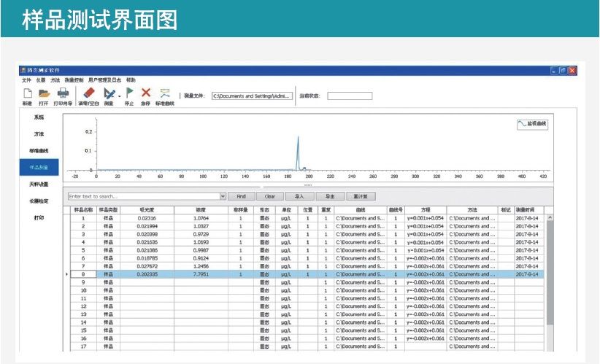
Task: Click the Find button
Action: tap(241, 196)
